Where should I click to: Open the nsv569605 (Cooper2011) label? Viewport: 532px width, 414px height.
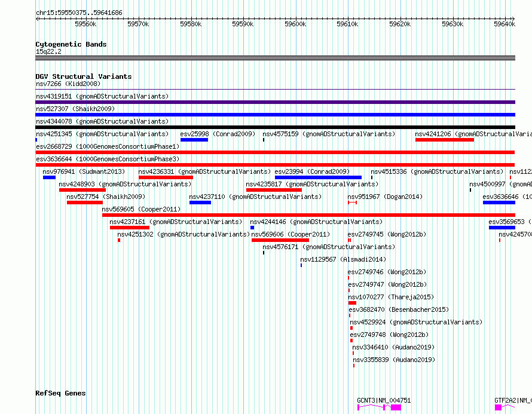pos(141,209)
